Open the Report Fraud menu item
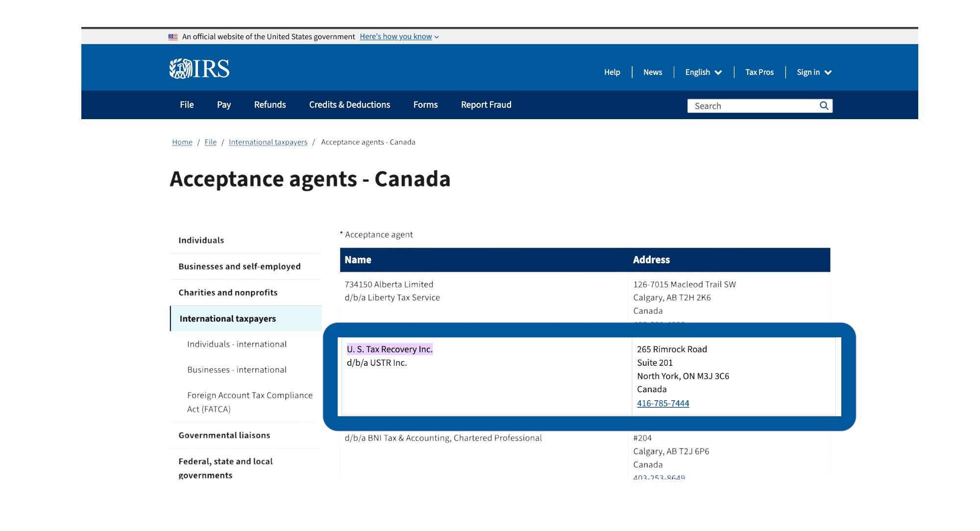The height and width of the screenshot is (531, 980). 486,105
